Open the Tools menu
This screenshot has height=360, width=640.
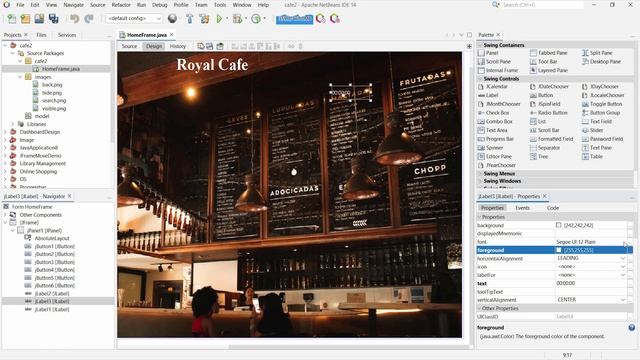[220, 5]
